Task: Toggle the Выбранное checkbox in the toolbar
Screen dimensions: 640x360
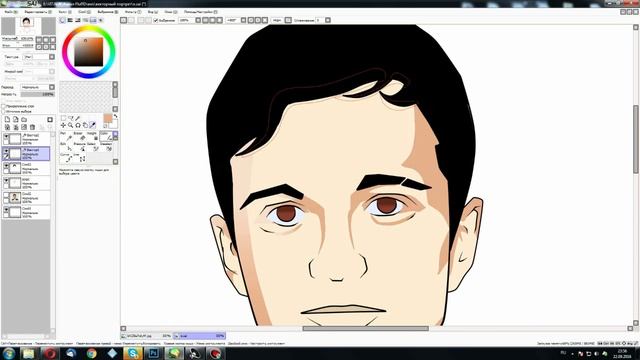Action: (156, 20)
